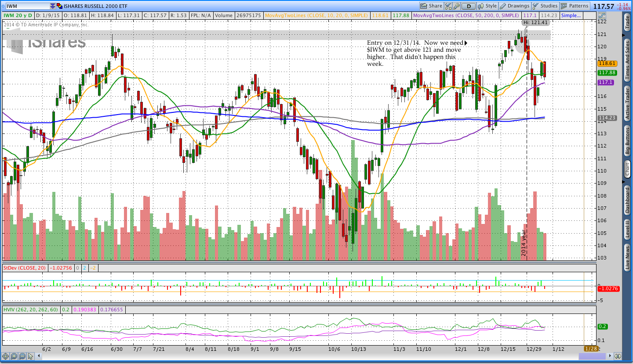Click the IWM 20 y D timeframe label
Viewport: 633px width, 364px height.
18,15
